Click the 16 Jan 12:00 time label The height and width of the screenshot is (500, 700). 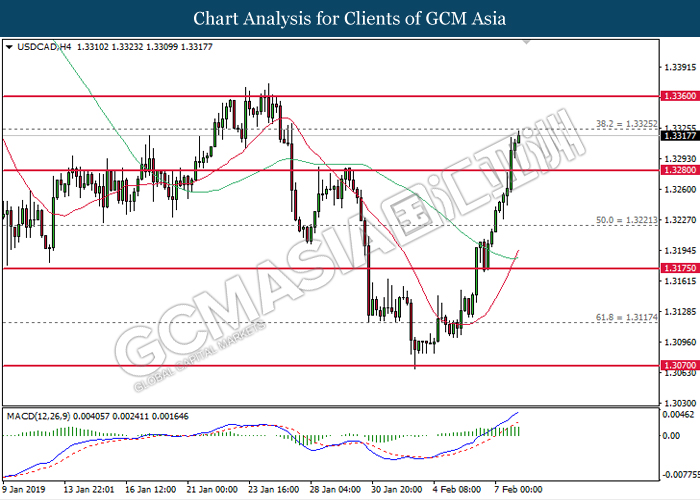pyautogui.click(x=150, y=489)
